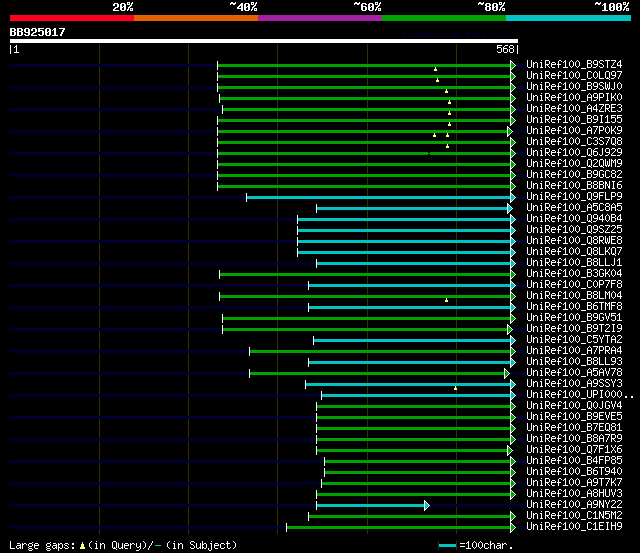Select the UniRef100_A9NY22 label
640x553 pixels.
click(x=574, y=505)
